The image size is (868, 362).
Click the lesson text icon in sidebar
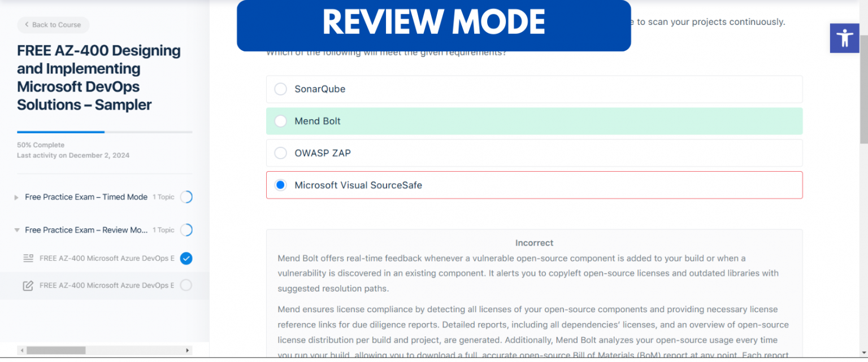coord(28,259)
